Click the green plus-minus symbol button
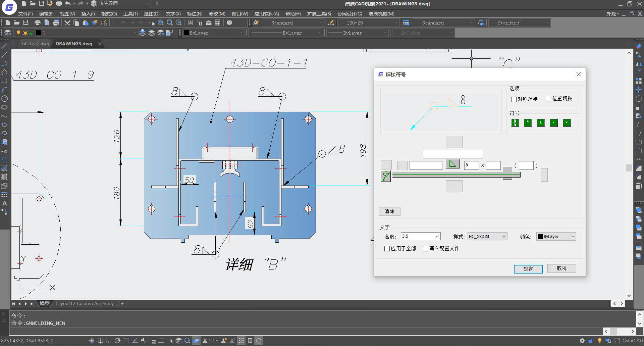 (x=541, y=123)
